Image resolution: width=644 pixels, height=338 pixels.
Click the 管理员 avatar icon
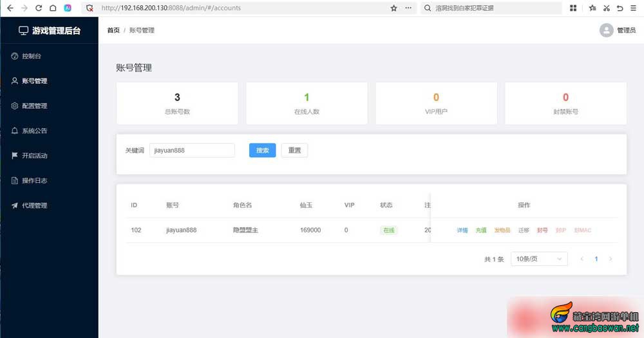[606, 30]
